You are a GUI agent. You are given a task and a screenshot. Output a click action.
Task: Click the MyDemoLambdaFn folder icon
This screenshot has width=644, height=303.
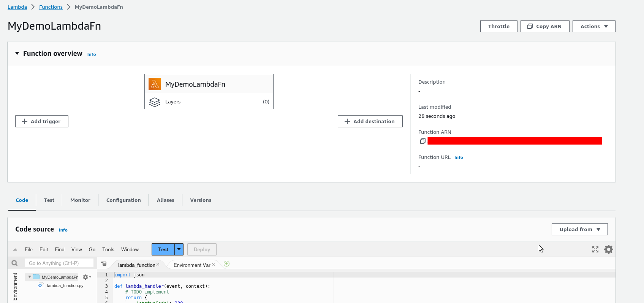click(36, 277)
